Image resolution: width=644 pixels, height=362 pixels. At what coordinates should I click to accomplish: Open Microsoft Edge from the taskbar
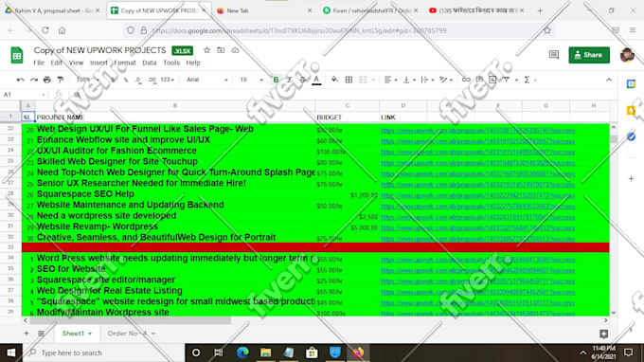(x=242, y=353)
